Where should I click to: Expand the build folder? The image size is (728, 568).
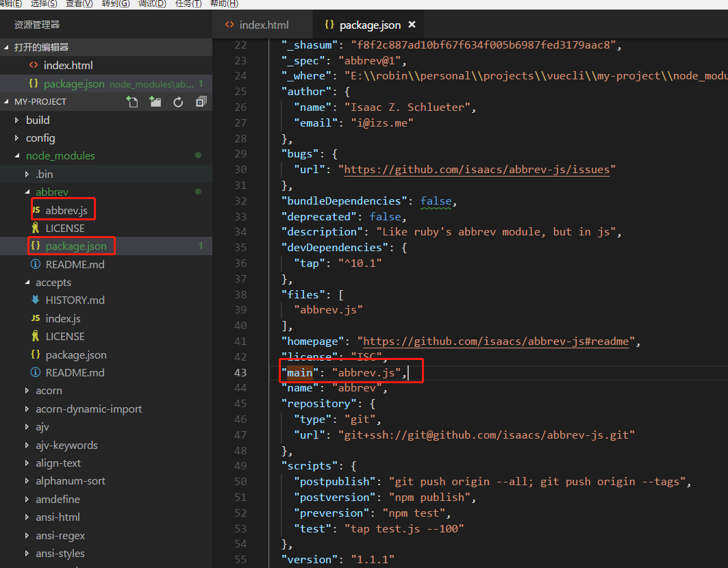click(38, 120)
